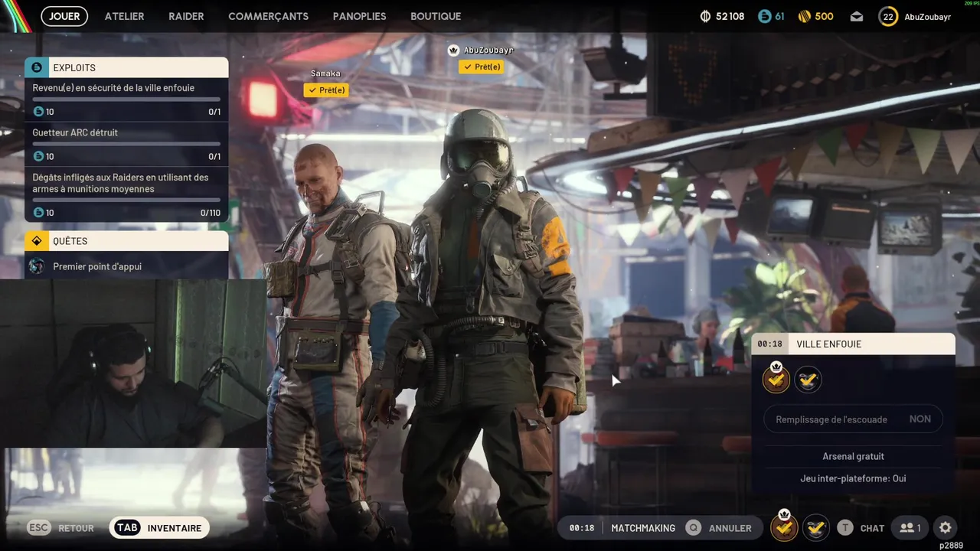The image size is (980, 551).
Task: Click Jeu inter-plateforme: Oui label
Action: (853, 478)
